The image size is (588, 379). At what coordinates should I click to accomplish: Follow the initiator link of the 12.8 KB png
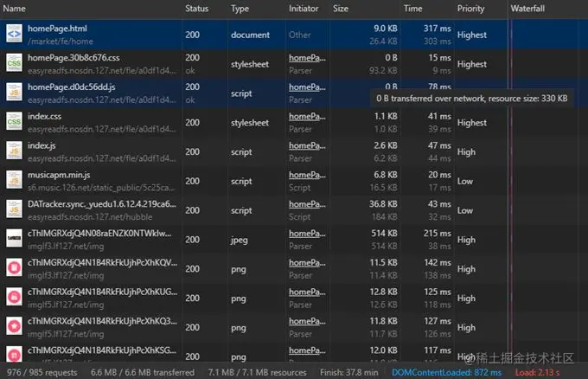307,292
